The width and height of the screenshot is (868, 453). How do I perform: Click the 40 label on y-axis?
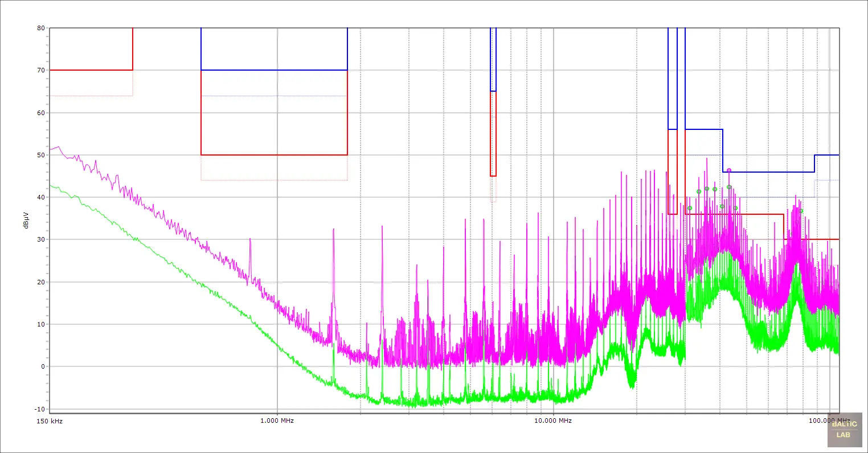point(41,198)
